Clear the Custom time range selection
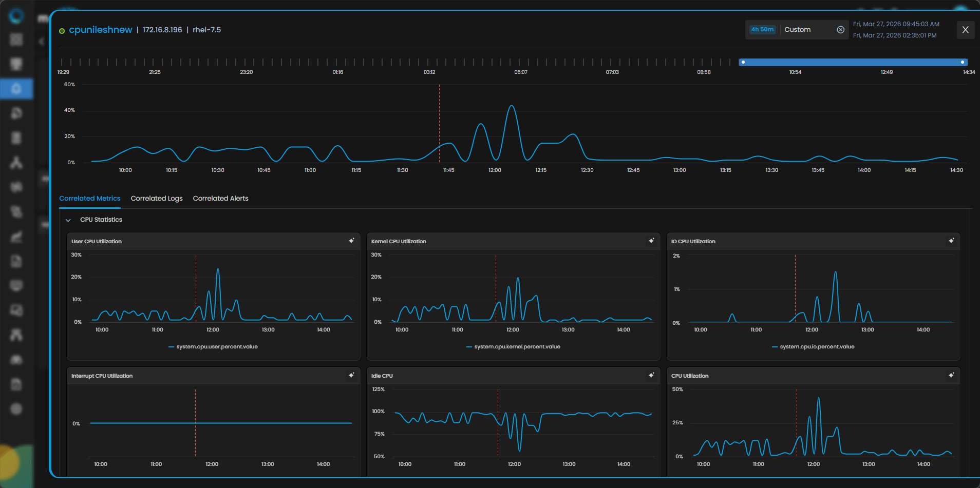This screenshot has width=980, height=488. (x=840, y=30)
